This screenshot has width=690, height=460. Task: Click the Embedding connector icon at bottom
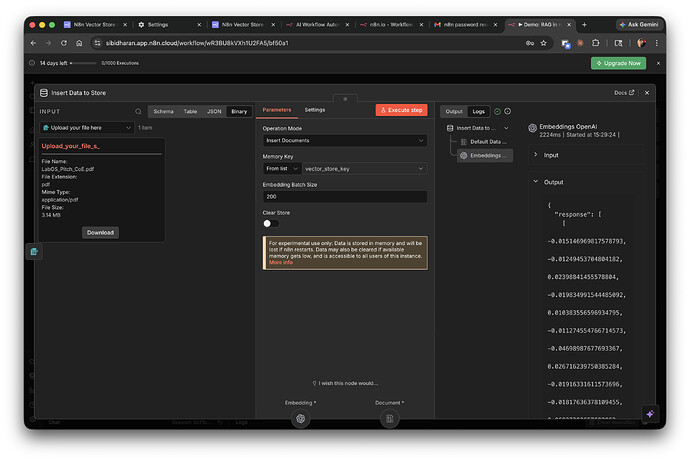pos(300,419)
